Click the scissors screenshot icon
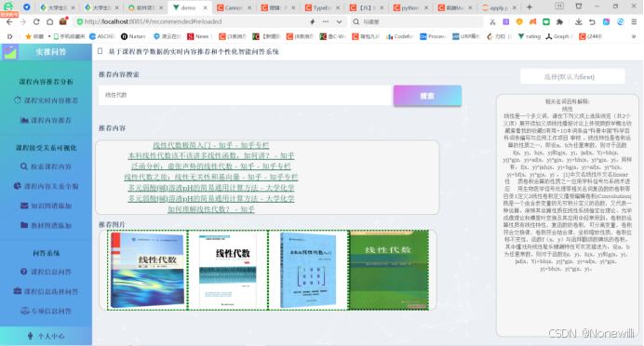The width and height of the screenshot is (644, 346). [492, 21]
